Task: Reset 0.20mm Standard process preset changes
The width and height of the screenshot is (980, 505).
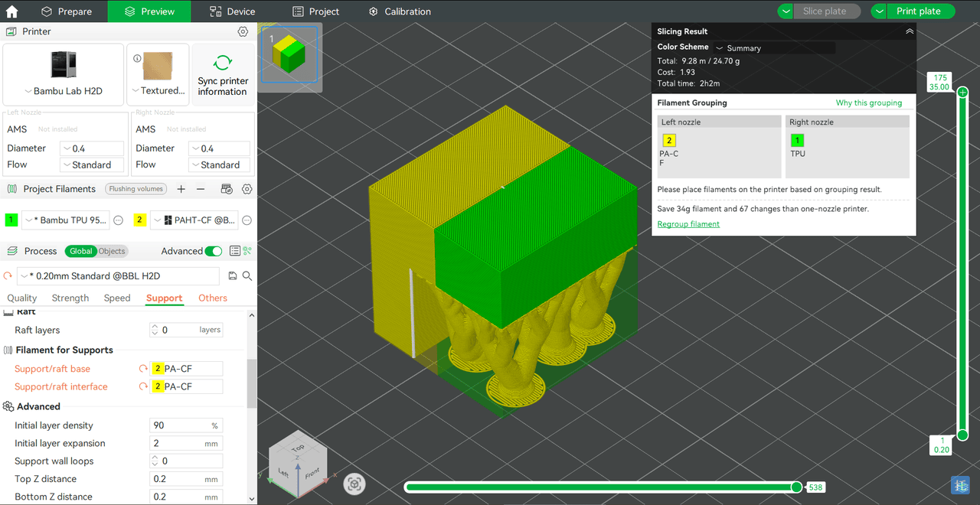Action: (x=8, y=275)
